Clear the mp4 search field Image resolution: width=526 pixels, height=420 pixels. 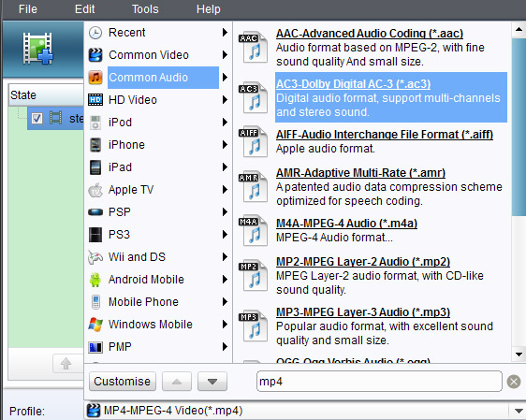[514, 382]
